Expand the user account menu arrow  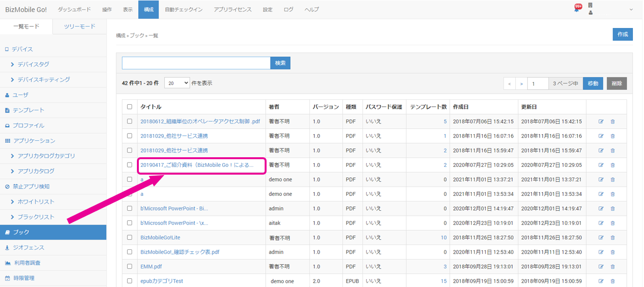(x=631, y=10)
